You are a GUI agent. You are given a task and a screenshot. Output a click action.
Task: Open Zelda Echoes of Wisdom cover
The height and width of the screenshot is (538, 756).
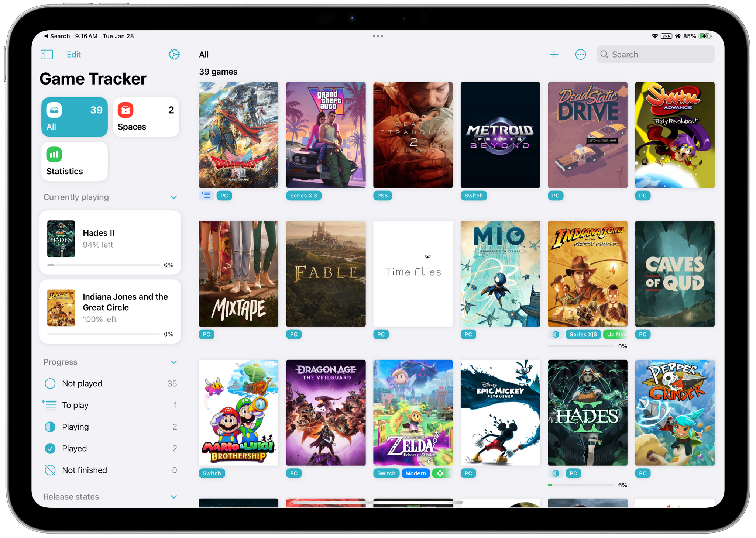413,413
